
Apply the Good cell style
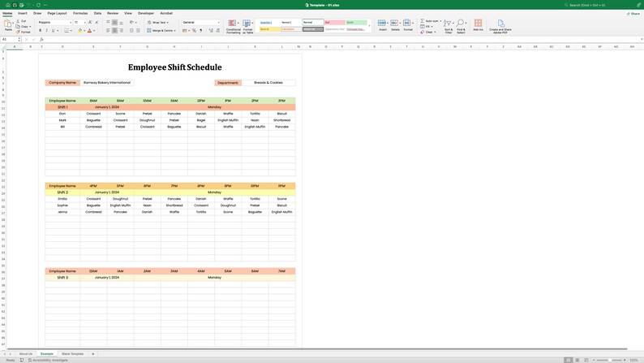(x=356, y=22)
